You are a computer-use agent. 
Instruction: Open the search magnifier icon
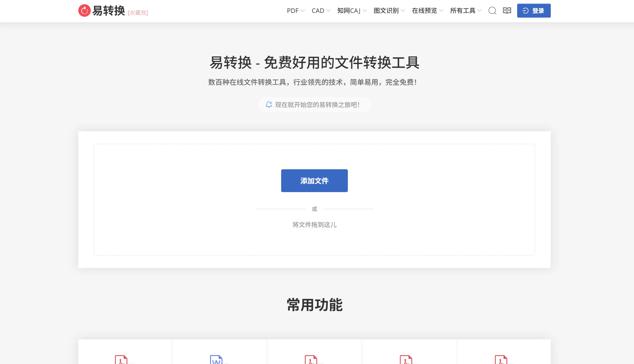(492, 11)
